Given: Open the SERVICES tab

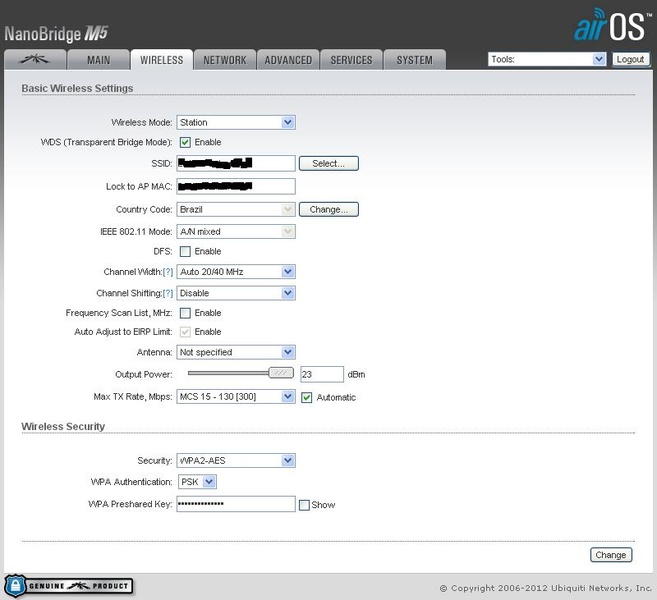Looking at the screenshot, I should pos(352,59).
